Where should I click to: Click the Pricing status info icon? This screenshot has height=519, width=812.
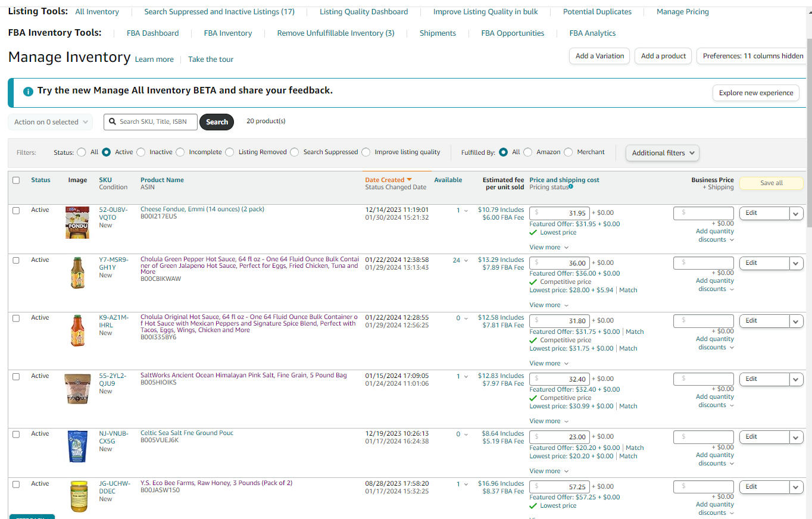tap(571, 187)
